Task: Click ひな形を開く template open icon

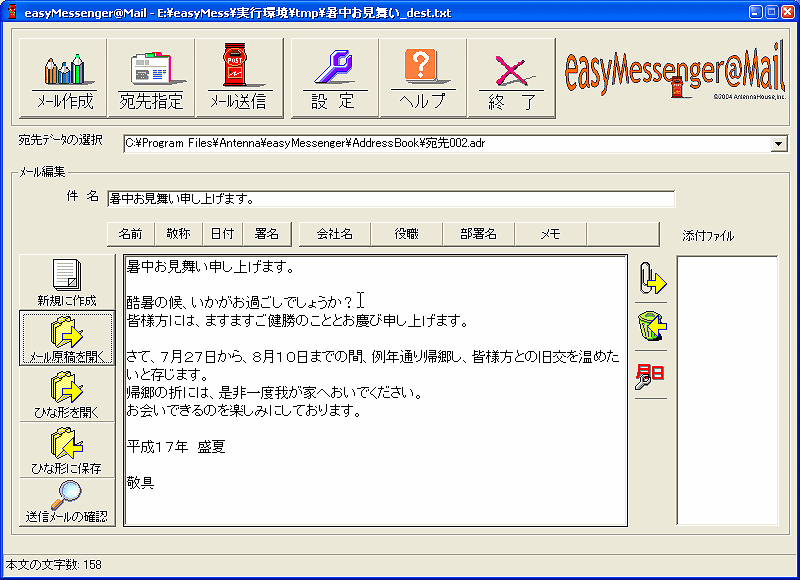Action: tap(67, 394)
